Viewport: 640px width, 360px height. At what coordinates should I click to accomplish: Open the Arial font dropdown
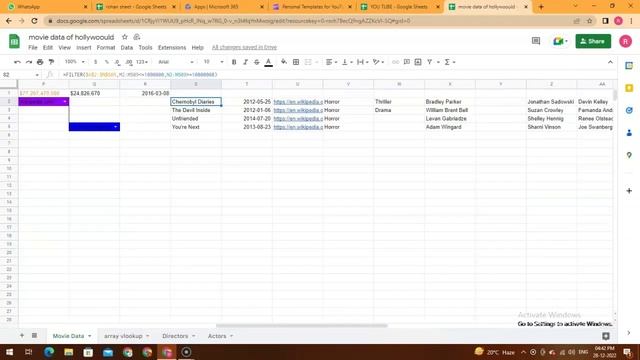point(176,62)
